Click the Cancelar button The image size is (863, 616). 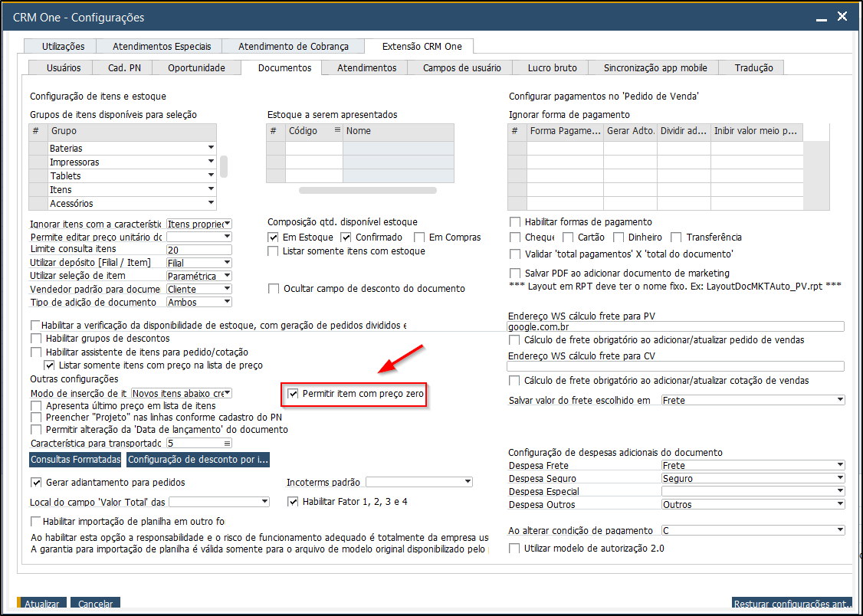click(95, 604)
